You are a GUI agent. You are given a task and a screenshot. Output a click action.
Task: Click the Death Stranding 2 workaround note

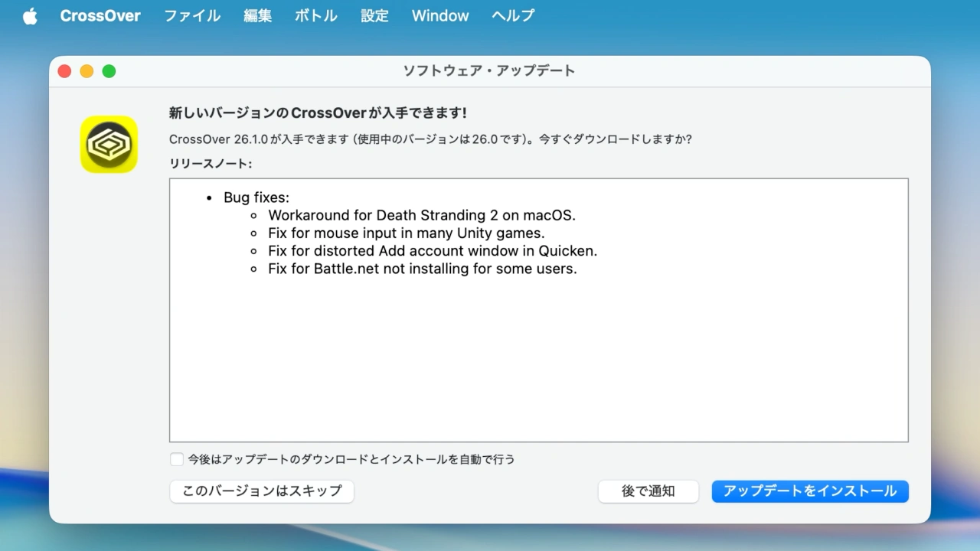coord(421,216)
